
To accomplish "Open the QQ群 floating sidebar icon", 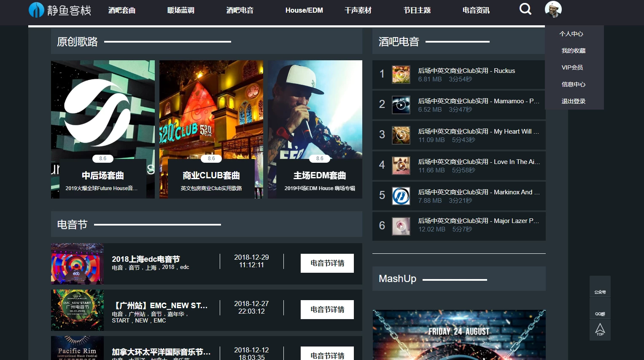I will point(600,309).
